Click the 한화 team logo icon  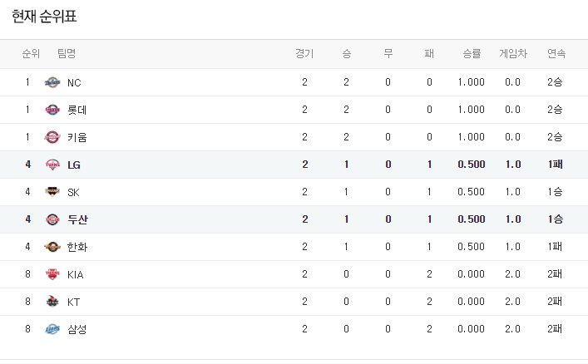(x=52, y=247)
